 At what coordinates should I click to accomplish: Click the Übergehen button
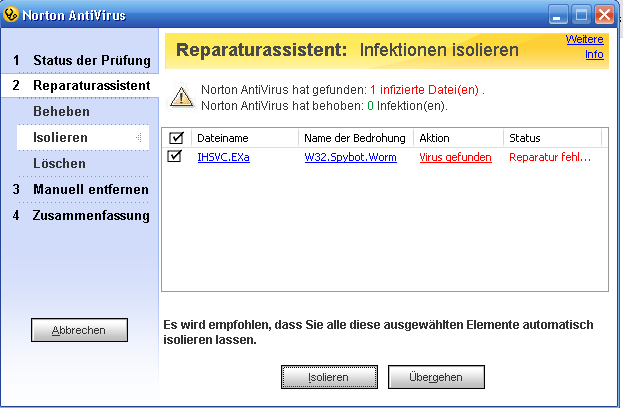436,377
